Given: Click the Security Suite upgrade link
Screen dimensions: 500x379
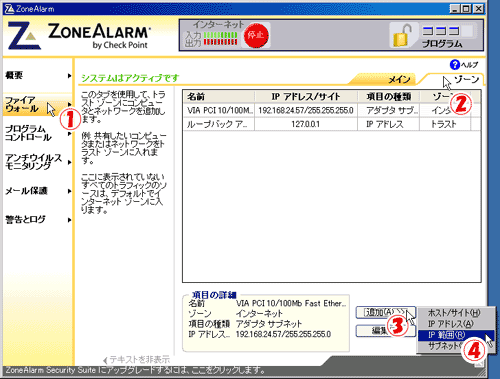Looking at the screenshot, I should (135, 370).
